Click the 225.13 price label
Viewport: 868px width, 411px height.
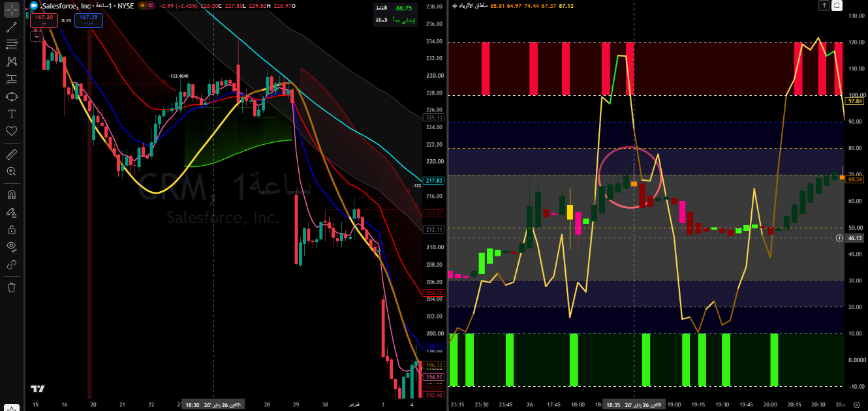[x=433, y=117]
